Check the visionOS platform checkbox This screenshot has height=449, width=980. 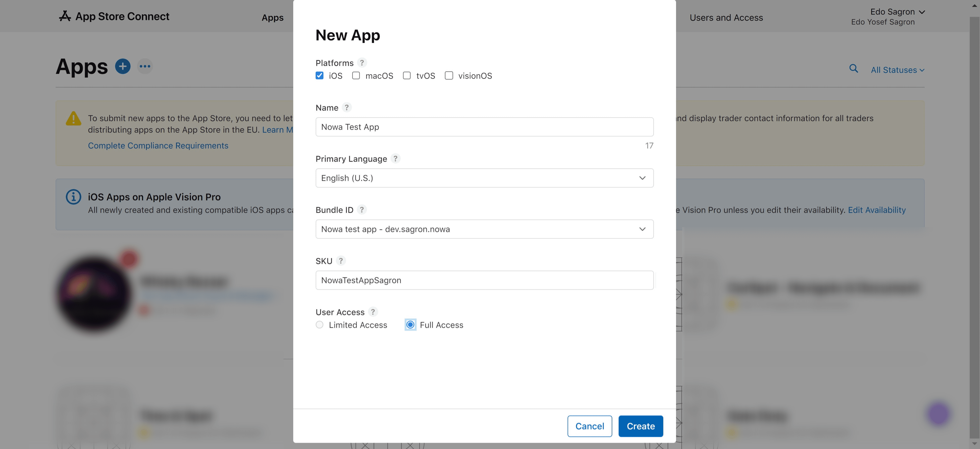coord(449,75)
